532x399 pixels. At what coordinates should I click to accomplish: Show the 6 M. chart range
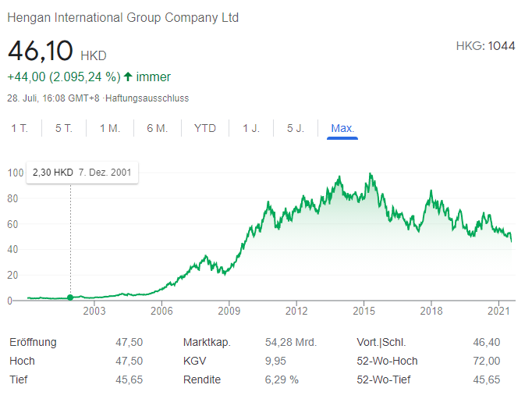[x=157, y=129]
